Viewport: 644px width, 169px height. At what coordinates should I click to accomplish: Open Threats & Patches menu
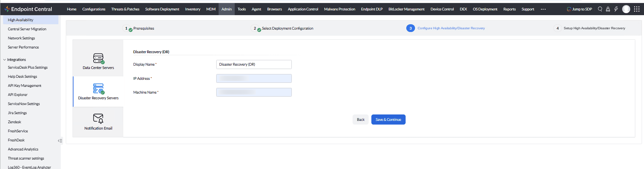coord(125,9)
